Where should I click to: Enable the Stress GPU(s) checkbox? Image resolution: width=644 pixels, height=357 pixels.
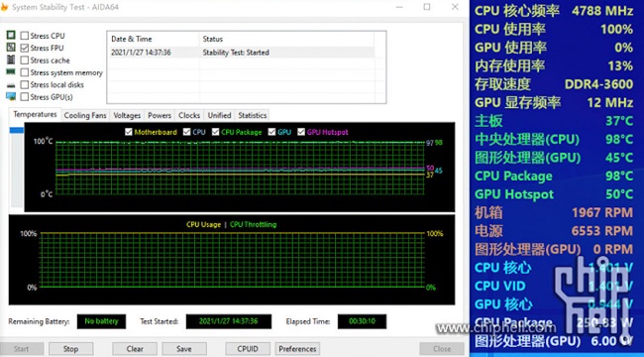[x=24, y=97]
